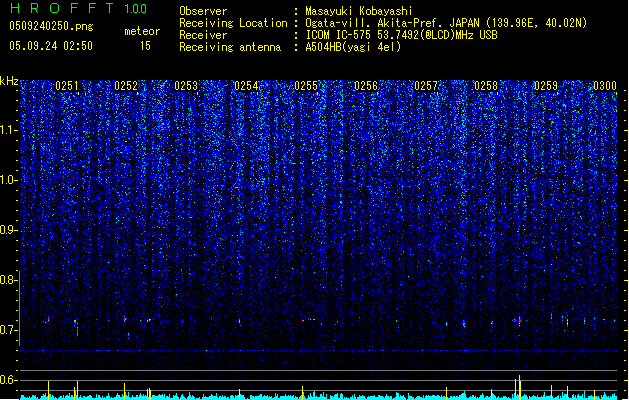The height and width of the screenshot is (400, 629).
Task: Click the meteor count value 15
Action: point(145,46)
